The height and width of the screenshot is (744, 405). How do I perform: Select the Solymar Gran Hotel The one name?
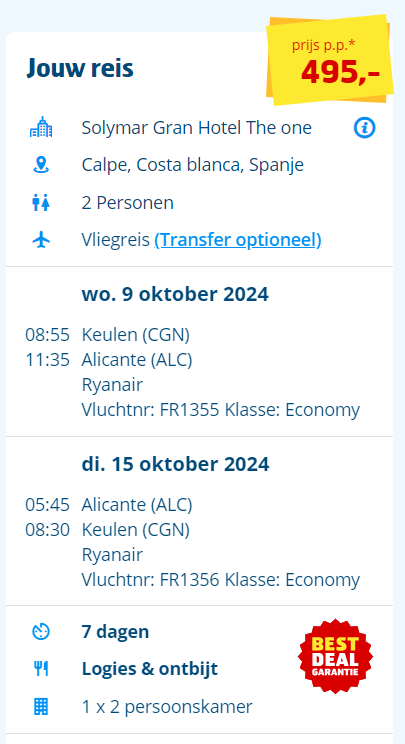click(196, 128)
